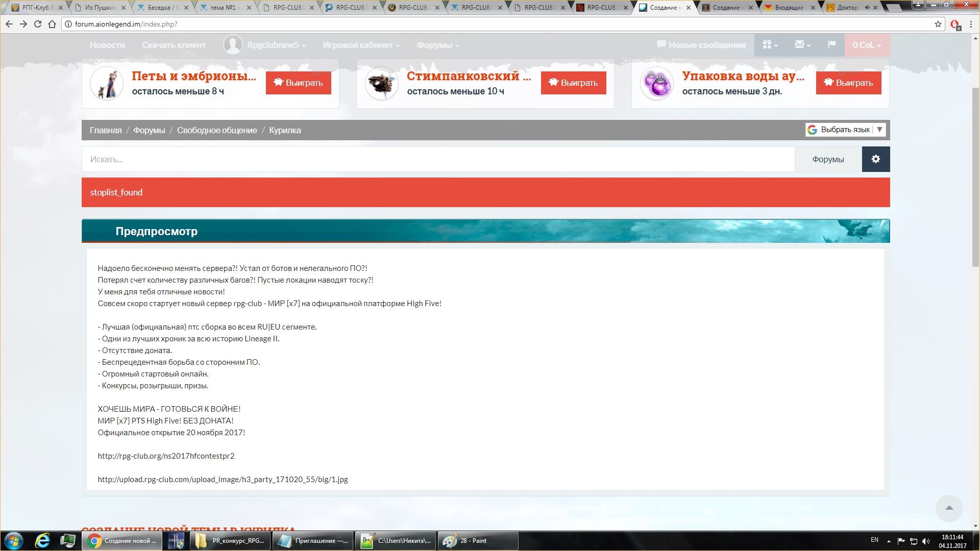Viewport: 980px width, 551px height.
Task: Open the Новости menu item
Action: click(x=107, y=45)
